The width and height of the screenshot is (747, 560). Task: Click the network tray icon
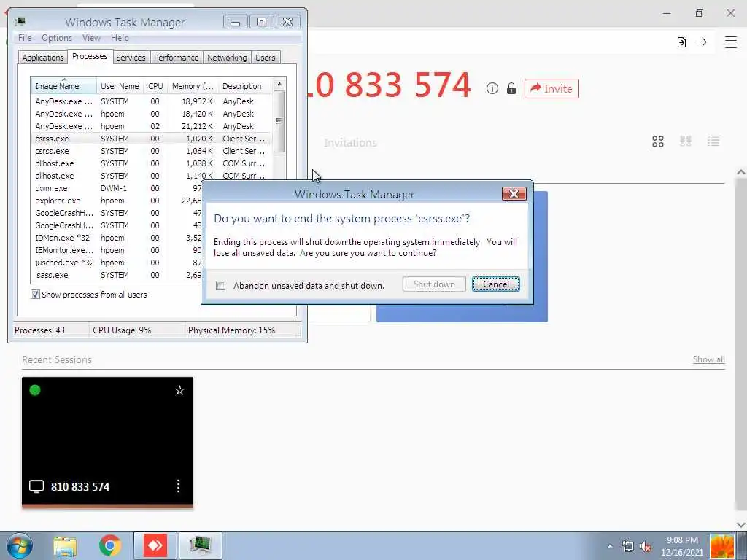point(628,546)
